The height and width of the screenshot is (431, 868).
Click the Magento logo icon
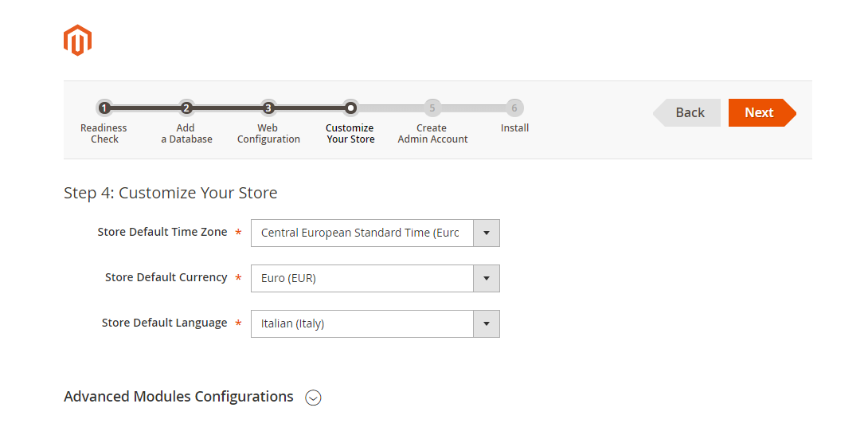click(x=78, y=41)
